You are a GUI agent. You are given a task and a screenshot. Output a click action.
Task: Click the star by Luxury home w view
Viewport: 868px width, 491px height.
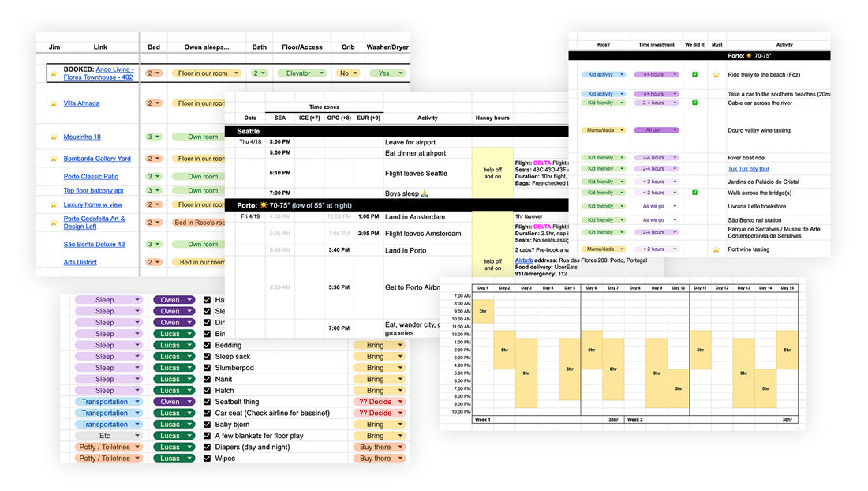(x=54, y=204)
